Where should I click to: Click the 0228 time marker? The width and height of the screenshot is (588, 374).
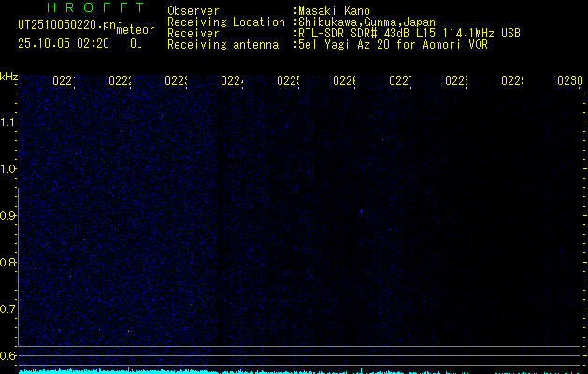(456, 80)
